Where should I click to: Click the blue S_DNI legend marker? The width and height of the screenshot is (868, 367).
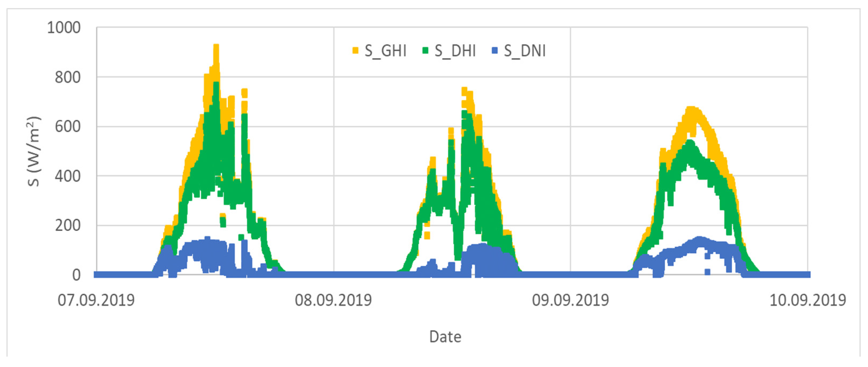[x=495, y=51]
